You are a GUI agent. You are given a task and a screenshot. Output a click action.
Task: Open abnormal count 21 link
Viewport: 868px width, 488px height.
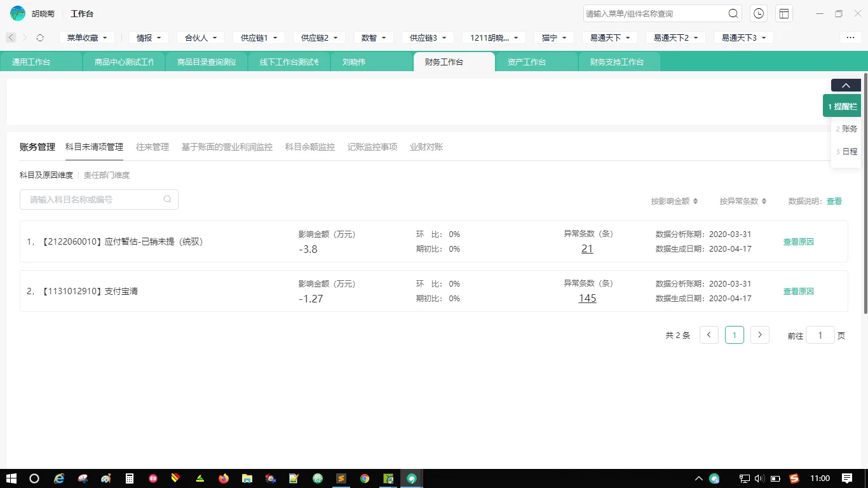tap(587, 248)
